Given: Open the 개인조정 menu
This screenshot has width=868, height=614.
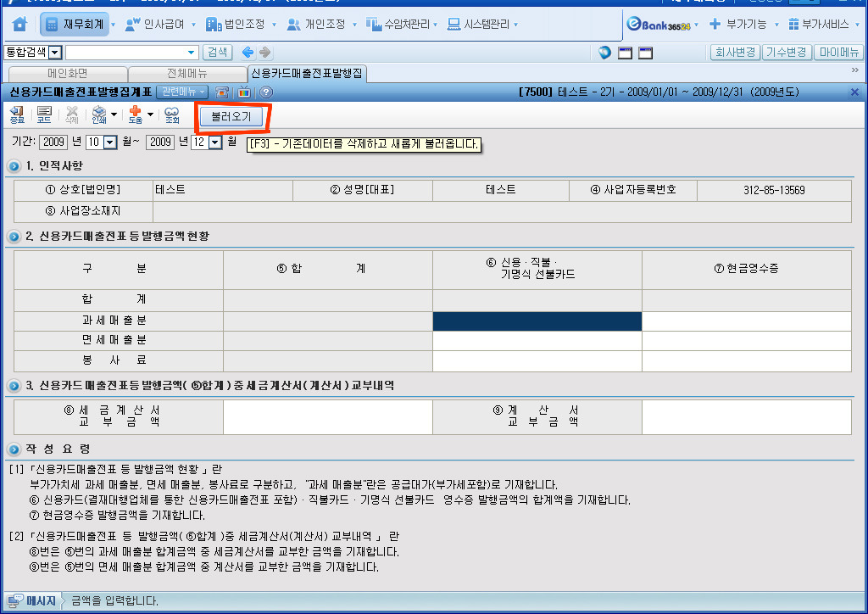Looking at the screenshot, I should pyautogui.click(x=315, y=25).
